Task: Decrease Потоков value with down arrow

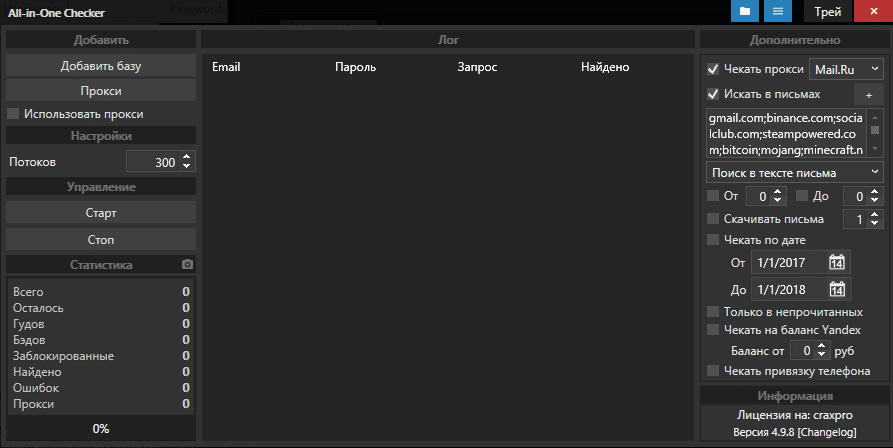Action: [x=186, y=166]
